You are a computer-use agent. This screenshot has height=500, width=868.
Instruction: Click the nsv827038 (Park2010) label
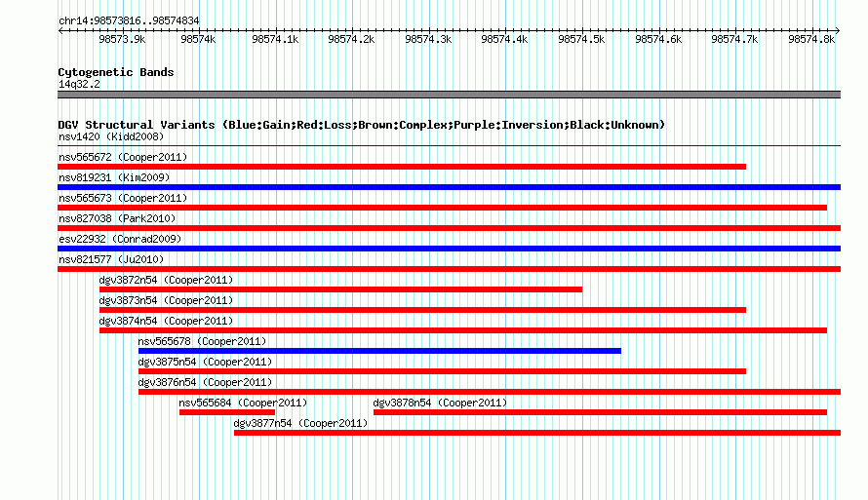click(x=117, y=218)
